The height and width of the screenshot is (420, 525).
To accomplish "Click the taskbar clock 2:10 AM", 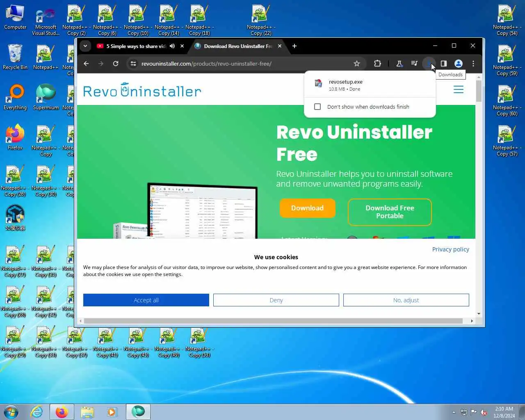I will tap(504, 412).
